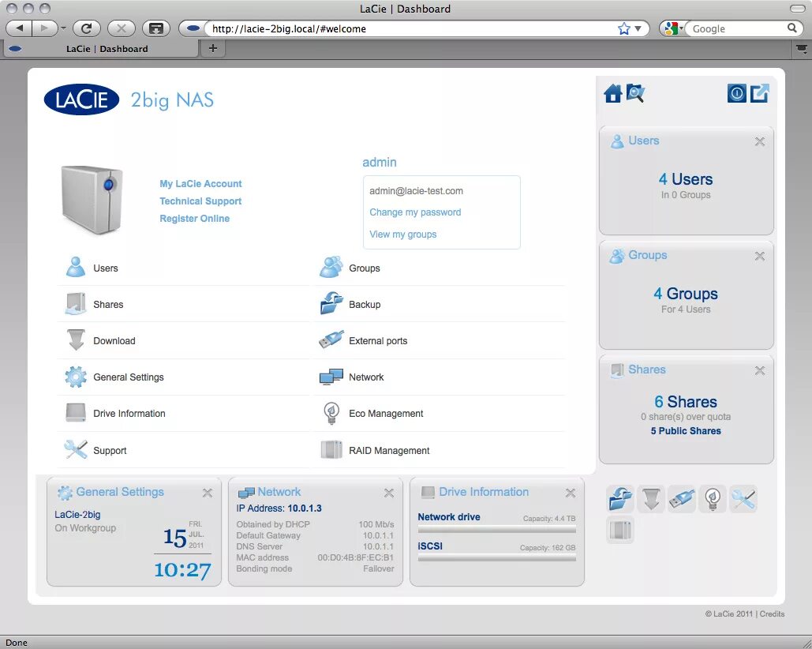
Task: Open the Network monitors icon
Action: [331, 377]
